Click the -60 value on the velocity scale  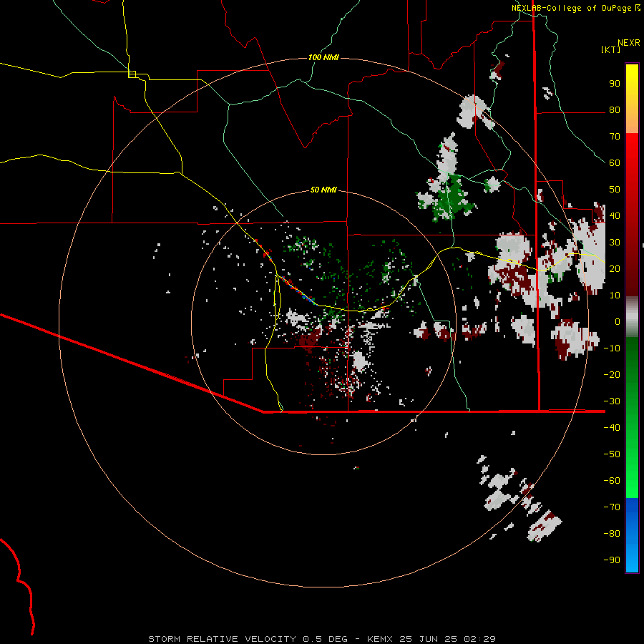coord(612,481)
